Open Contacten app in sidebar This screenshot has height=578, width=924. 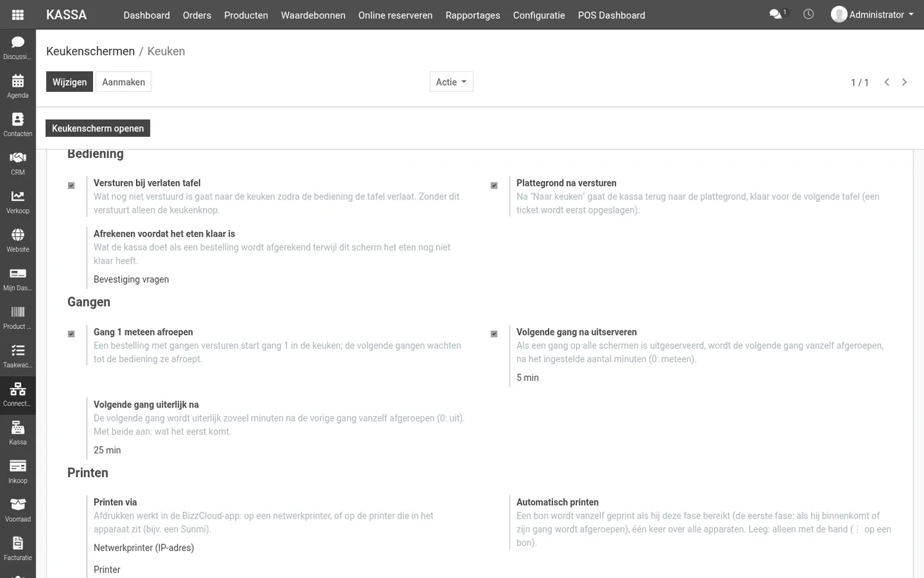tap(18, 124)
